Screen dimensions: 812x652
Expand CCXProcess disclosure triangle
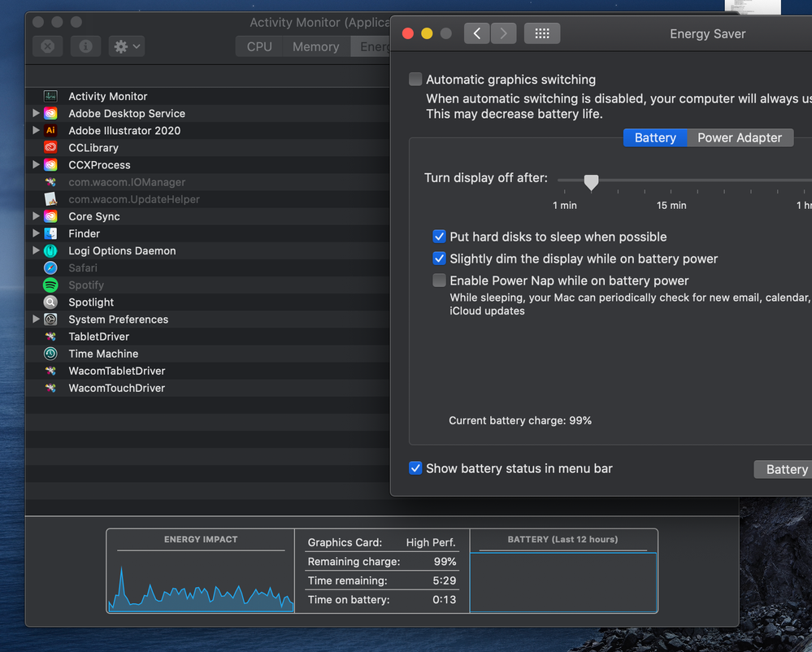pyautogui.click(x=36, y=164)
